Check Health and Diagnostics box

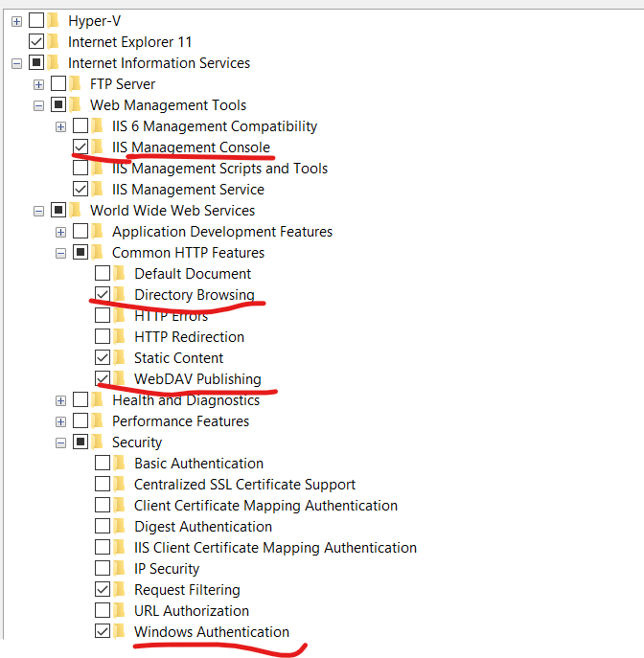pyautogui.click(x=80, y=399)
